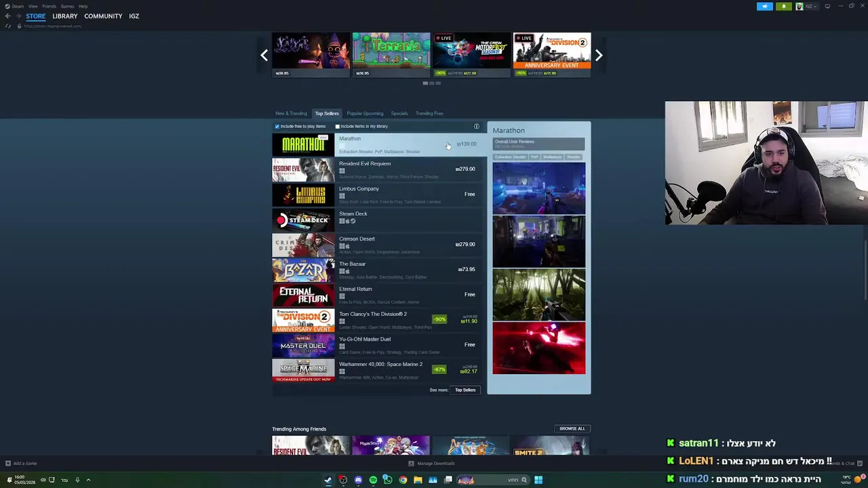Open Tom Clancy's The Division 2 listing

point(376,320)
